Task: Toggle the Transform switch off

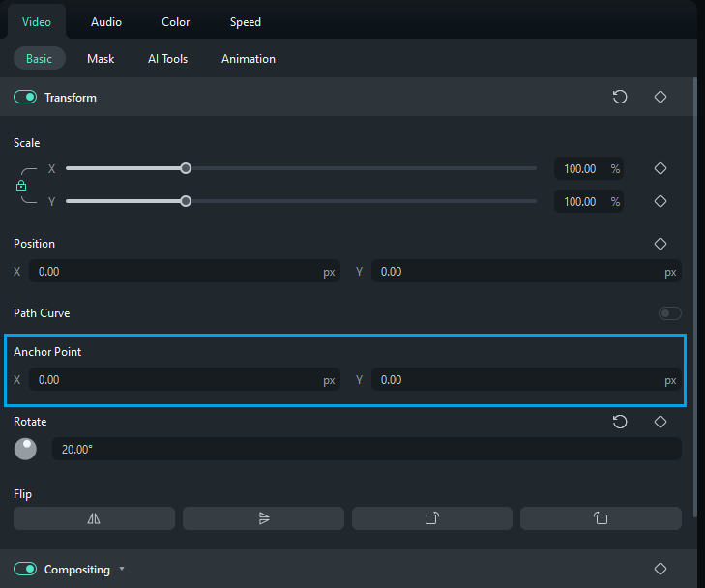Action: coord(25,97)
